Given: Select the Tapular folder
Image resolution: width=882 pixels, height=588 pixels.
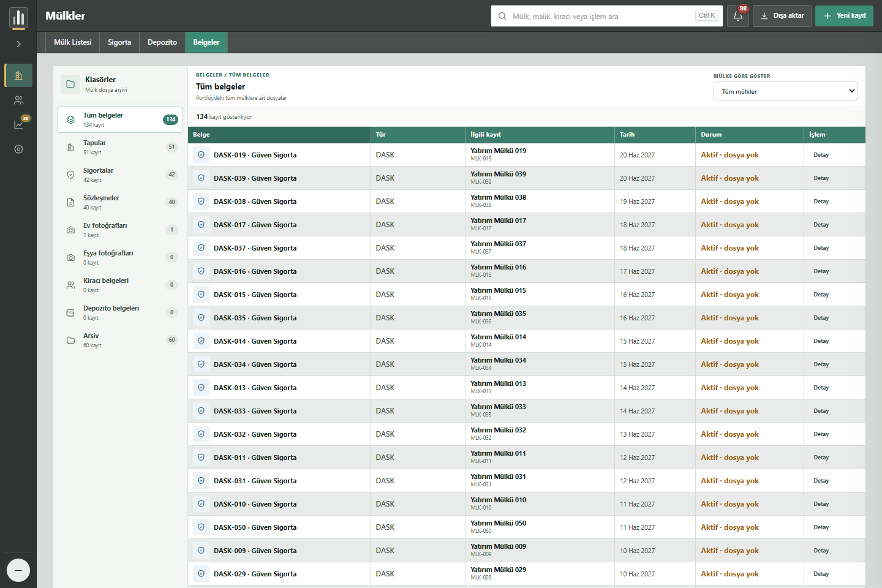Looking at the screenshot, I should pos(121,147).
